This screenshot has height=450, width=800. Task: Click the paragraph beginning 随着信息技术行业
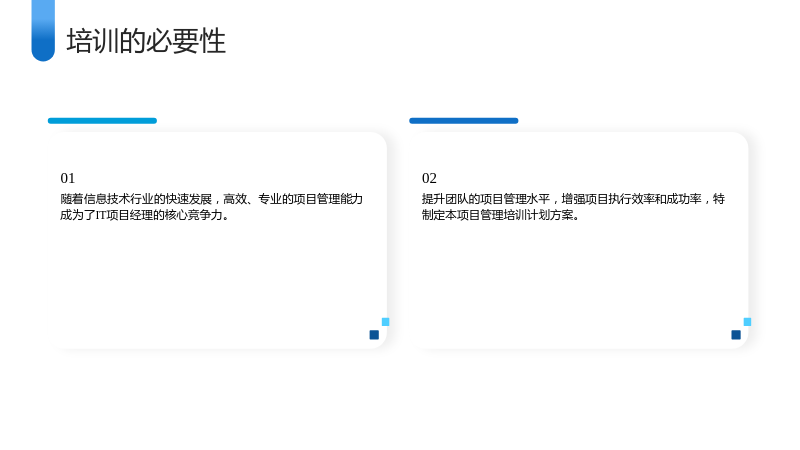[211, 207]
